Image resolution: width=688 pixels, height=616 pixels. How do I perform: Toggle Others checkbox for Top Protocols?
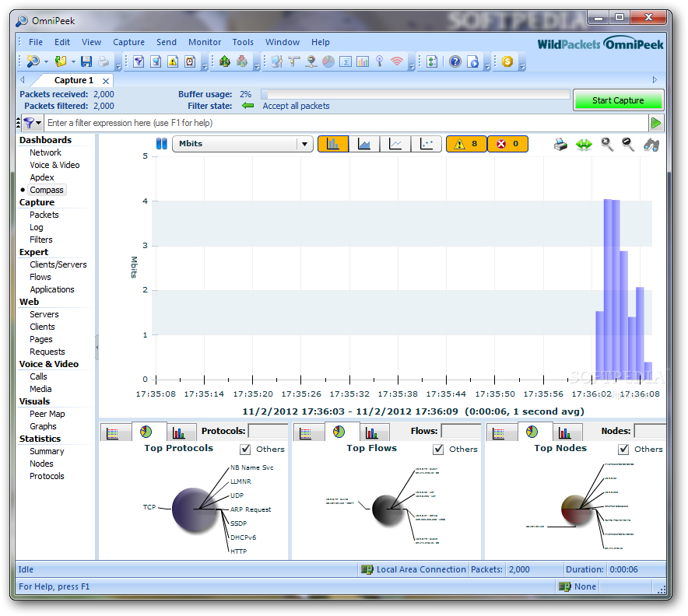pos(245,450)
